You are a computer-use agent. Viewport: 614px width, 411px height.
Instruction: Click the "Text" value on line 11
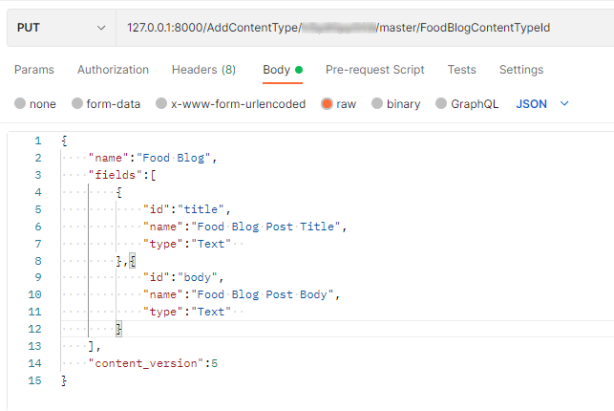[211, 312]
